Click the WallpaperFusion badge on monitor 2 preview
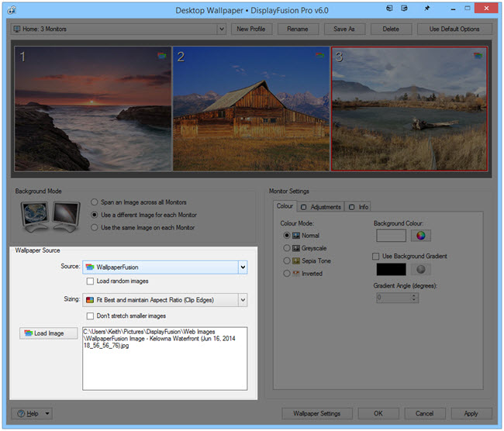The height and width of the screenshot is (431, 504). tap(319, 55)
